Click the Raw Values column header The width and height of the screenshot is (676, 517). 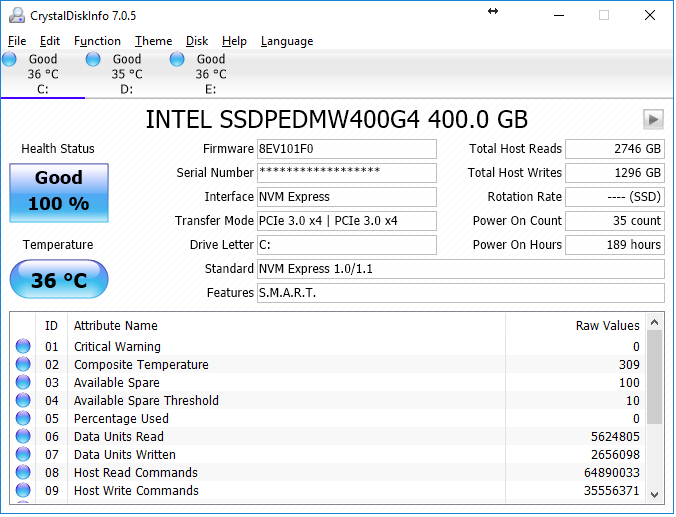coord(575,326)
